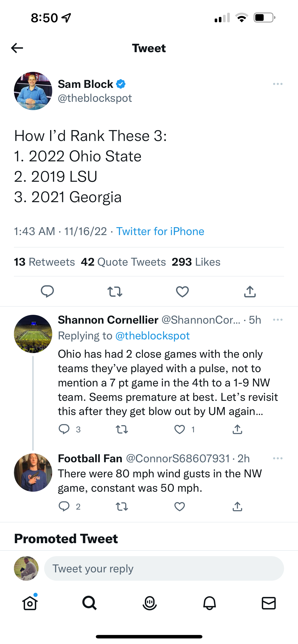Like Sam Block's ranking tweet

coord(182,291)
